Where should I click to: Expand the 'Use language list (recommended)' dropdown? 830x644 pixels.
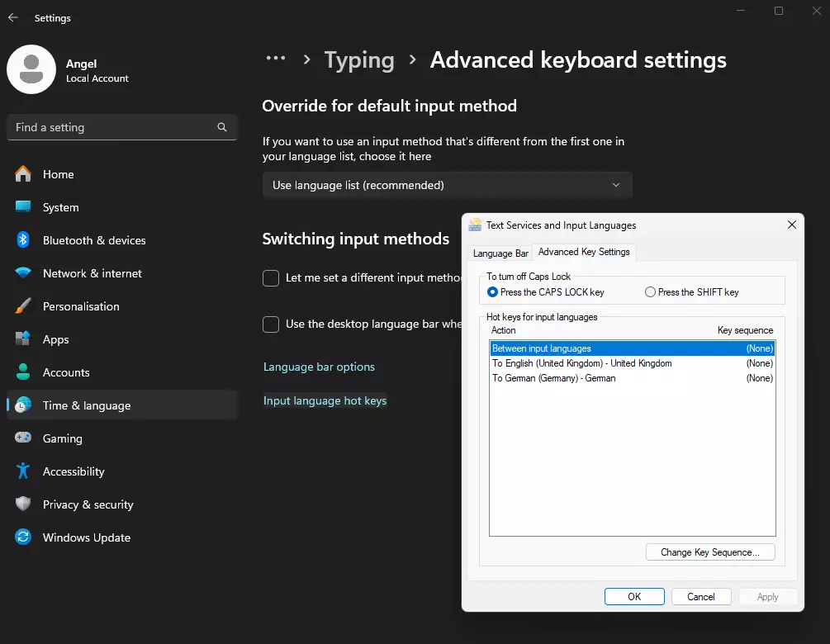447,186
